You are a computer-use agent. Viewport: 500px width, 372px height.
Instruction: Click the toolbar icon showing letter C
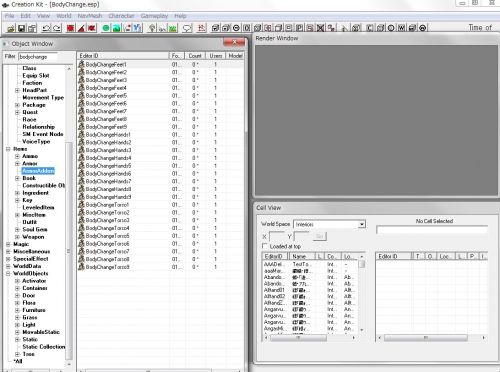point(369,28)
